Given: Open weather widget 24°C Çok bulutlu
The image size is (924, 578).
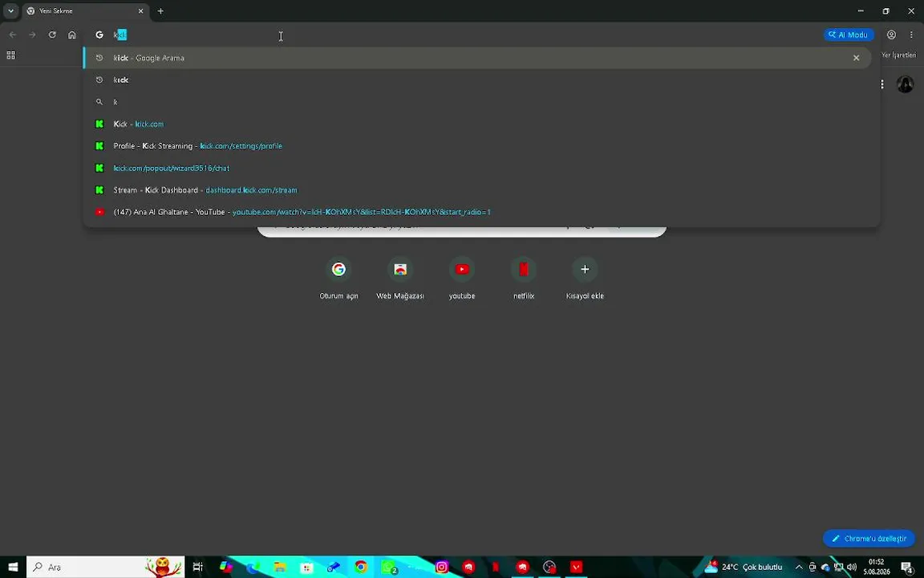Looking at the screenshot, I should coord(744,567).
